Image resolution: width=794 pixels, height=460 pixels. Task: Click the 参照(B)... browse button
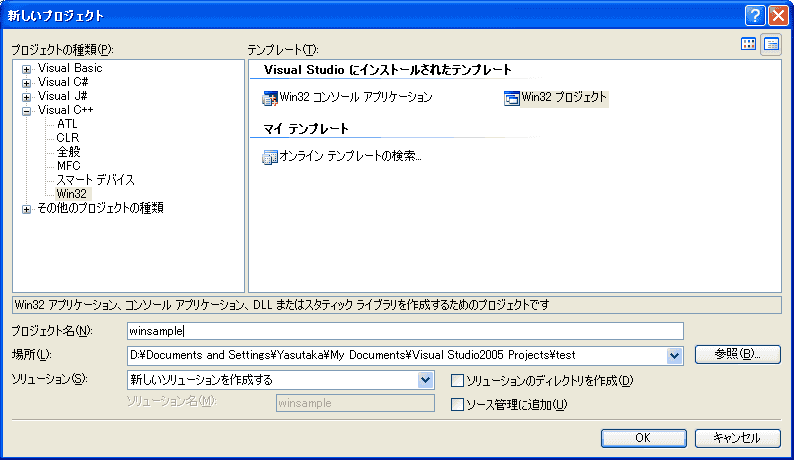pos(737,354)
